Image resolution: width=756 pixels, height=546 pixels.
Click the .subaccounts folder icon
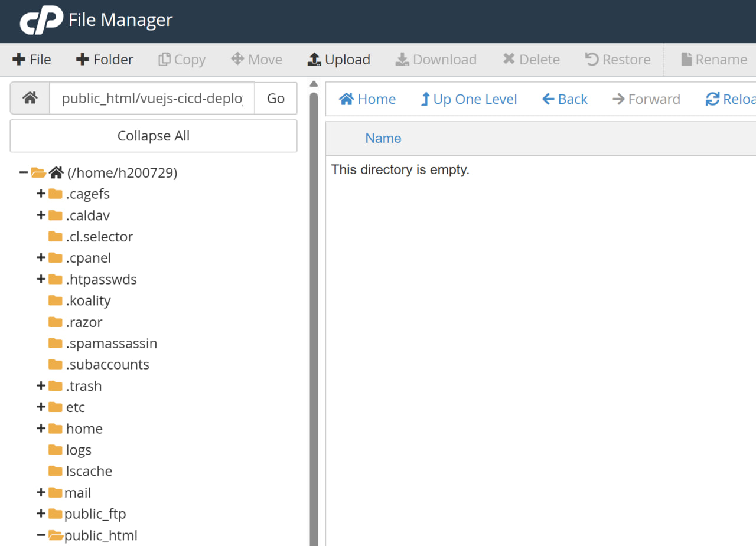click(x=56, y=364)
